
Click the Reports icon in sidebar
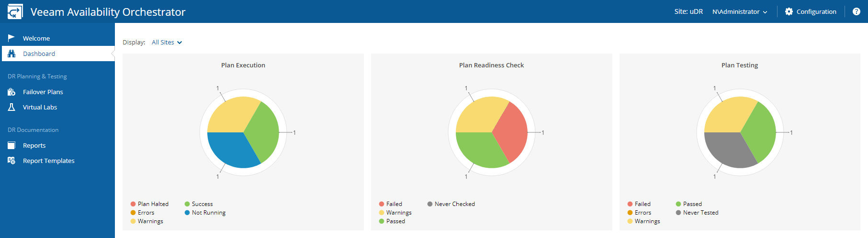[x=11, y=145]
